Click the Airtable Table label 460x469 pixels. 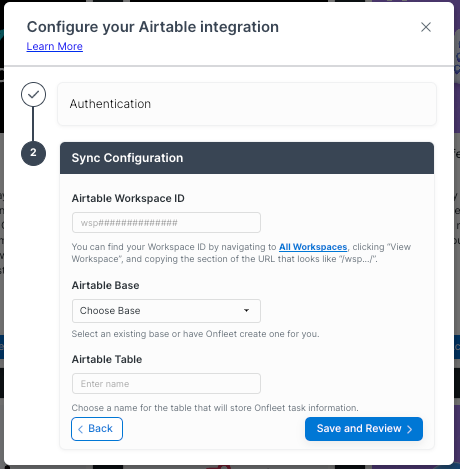107,359
